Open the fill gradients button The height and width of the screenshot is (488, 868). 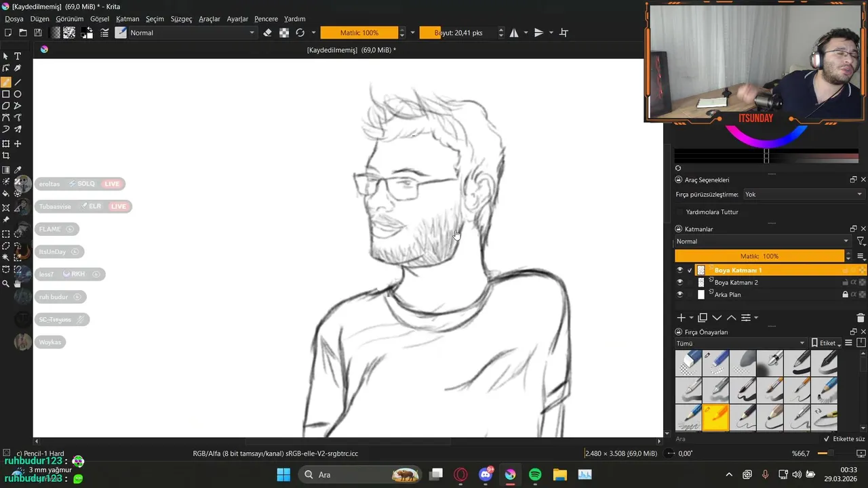click(x=56, y=33)
